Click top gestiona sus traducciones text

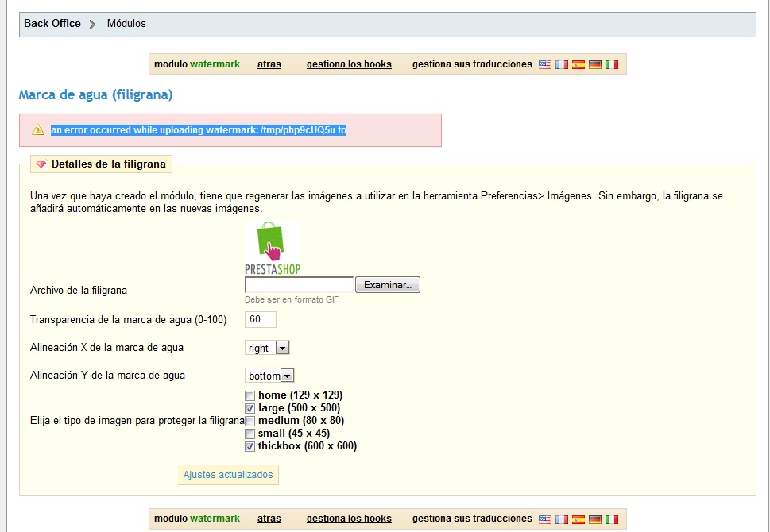472,64
